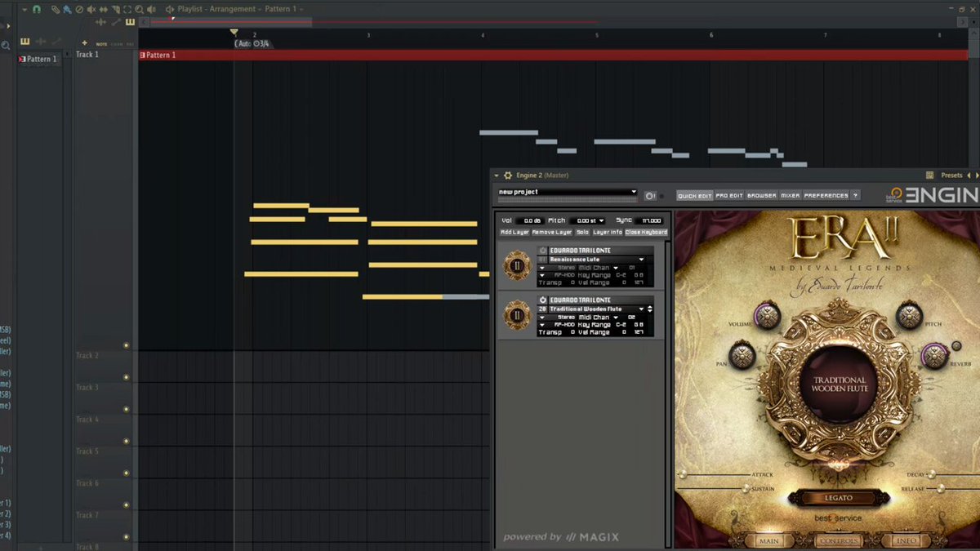
Task: Select the Draw pencil tool
Action: pyautogui.click(x=56, y=10)
